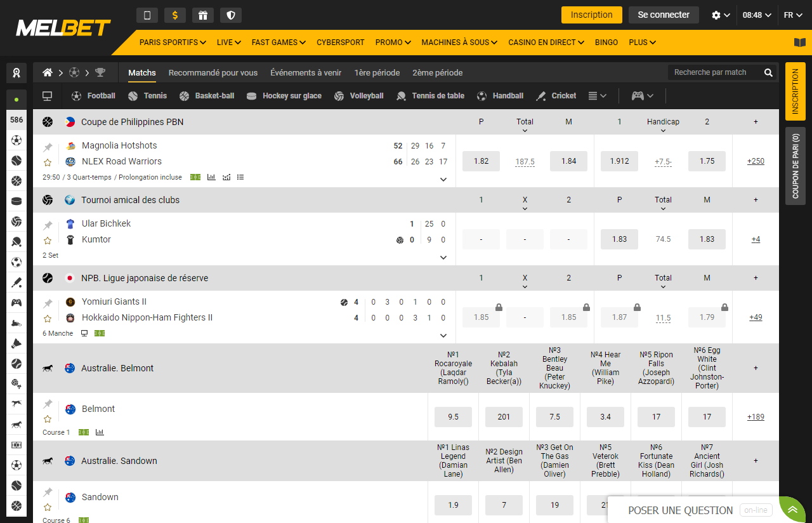
Task: Pin the Ular Bichkek match
Action: pyautogui.click(x=48, y=225)
